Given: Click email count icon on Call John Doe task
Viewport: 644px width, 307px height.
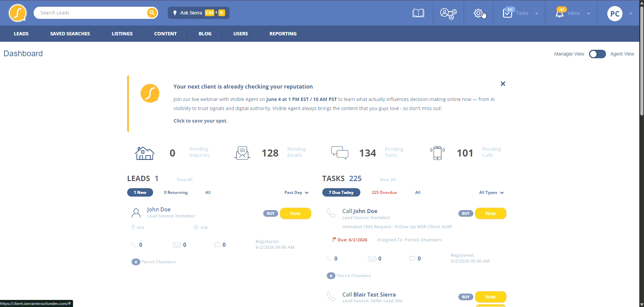Looking at the screenshot, I should [x=372, y=259].
